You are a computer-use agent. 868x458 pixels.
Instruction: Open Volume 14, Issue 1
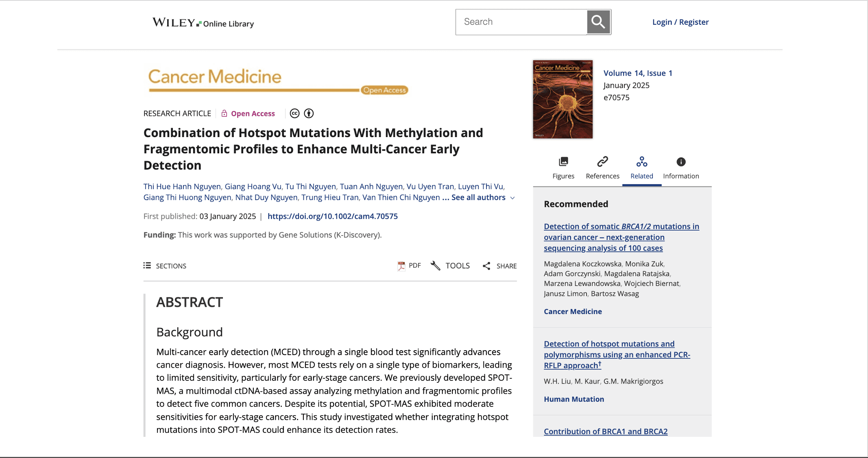click(x=638, y=73)
